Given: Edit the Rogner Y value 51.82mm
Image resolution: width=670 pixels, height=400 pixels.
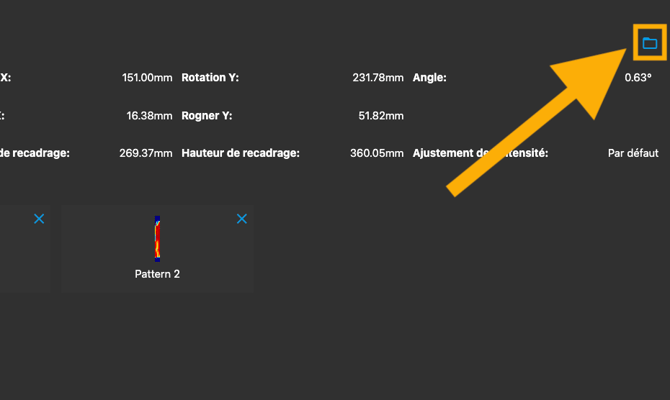Looking at the screenshot, I should coord(381,115).
